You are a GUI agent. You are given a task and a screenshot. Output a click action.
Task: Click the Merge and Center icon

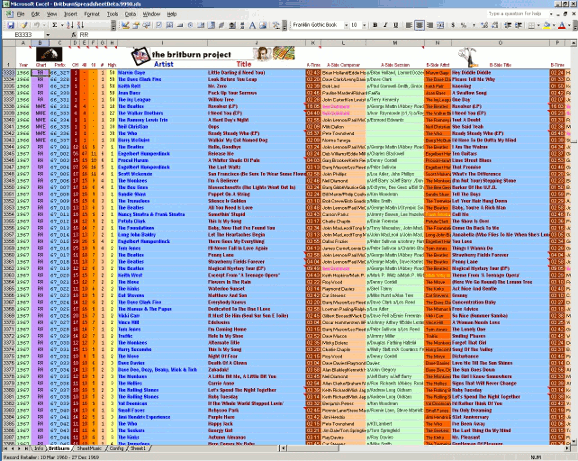tap(440, 25)
